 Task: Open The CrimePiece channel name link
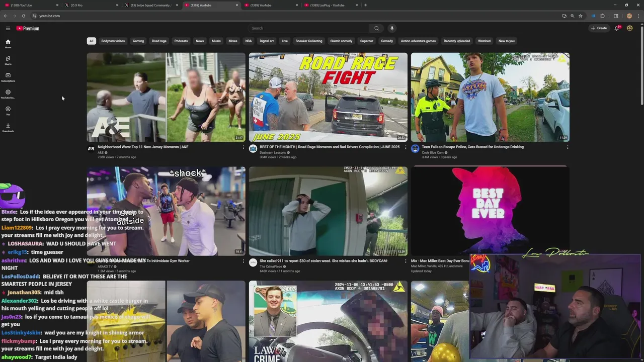(x=271, y=266)
